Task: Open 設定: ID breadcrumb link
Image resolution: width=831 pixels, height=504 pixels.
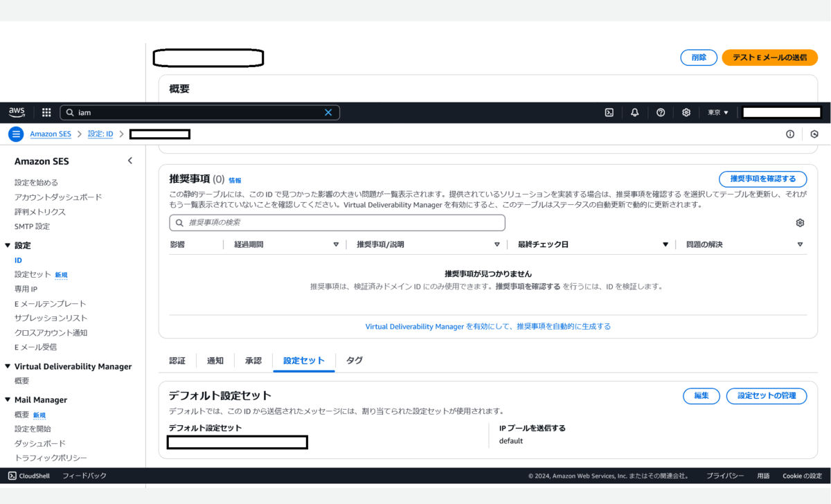Action: (100, 134)
